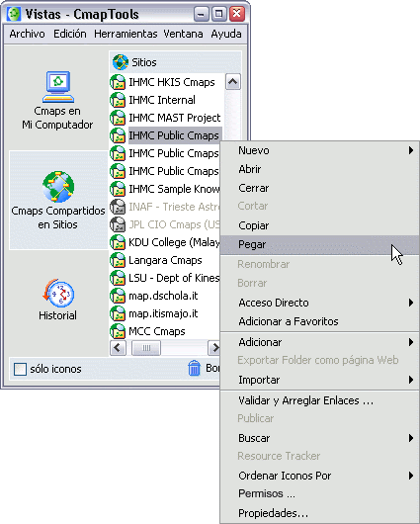Maximize the Vistas - CmapTools window
The height and width of the screenshot is (524, 420).
[x=218, y=14]
